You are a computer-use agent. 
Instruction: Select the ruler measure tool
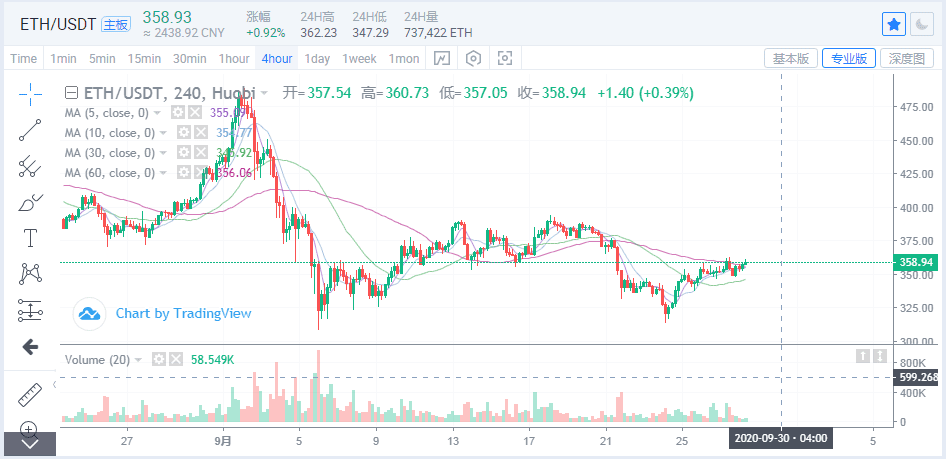[30, 395]
